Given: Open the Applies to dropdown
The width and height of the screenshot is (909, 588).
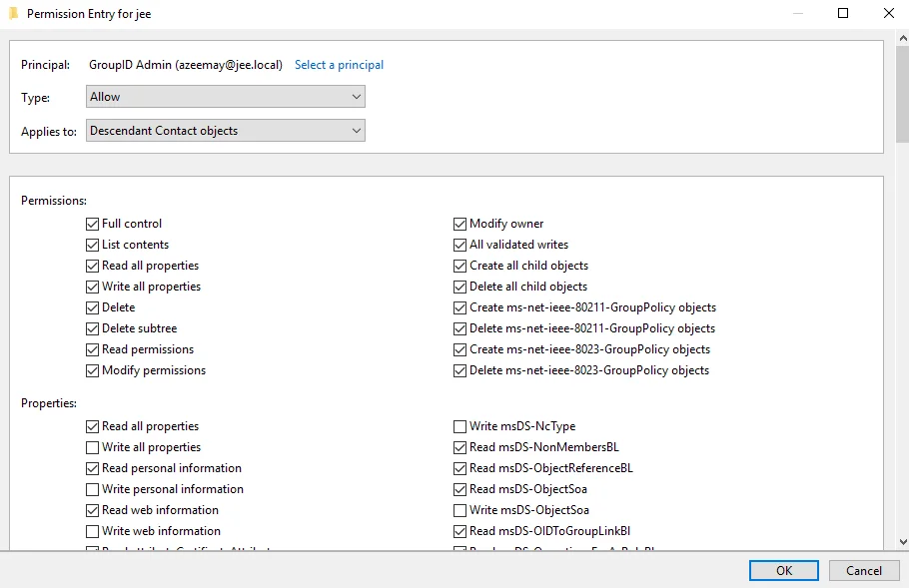Looking at the screenshot, I should 226,131.
